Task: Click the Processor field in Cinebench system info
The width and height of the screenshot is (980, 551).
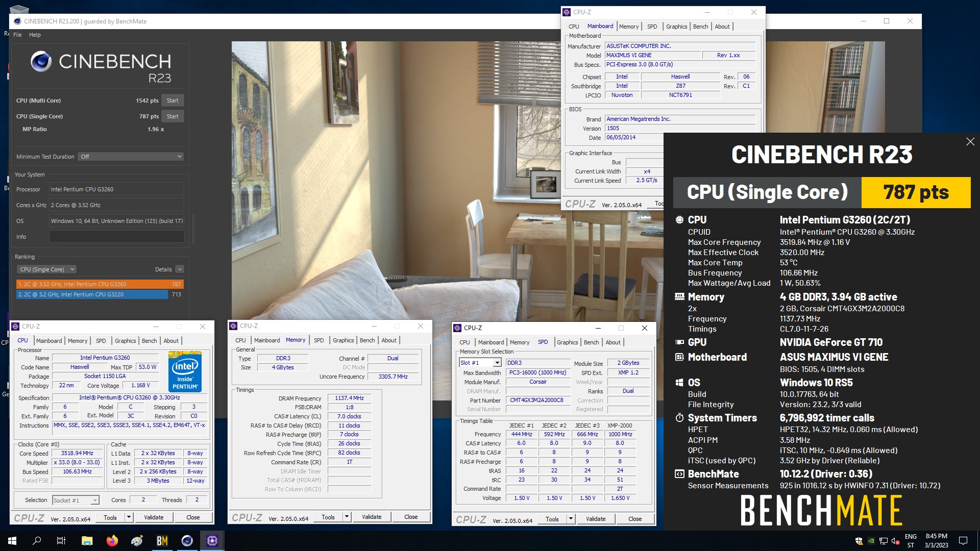Action: tap(116, 189)
